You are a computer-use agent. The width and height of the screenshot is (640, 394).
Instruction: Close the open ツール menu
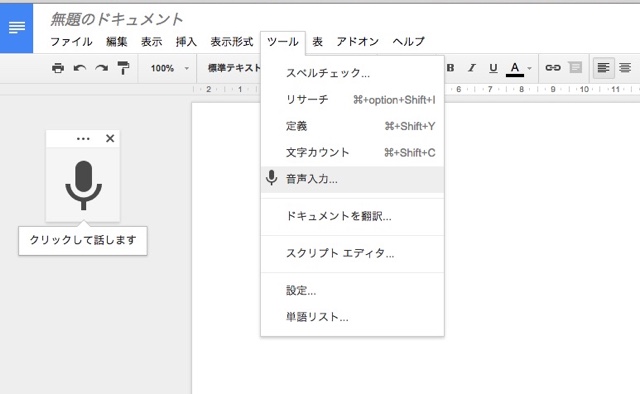(283, 42)
